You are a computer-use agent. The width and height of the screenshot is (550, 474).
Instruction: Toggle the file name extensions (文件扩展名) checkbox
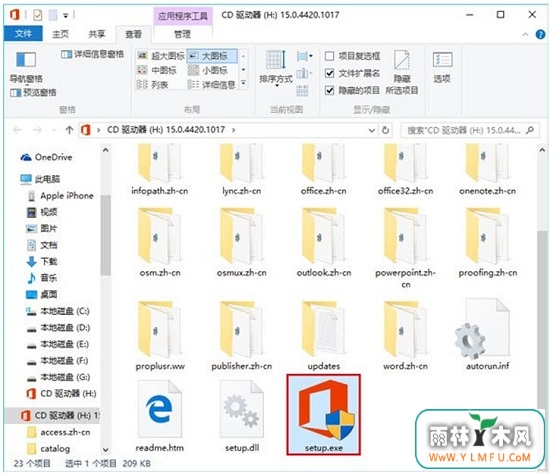[x=329, y=73]
